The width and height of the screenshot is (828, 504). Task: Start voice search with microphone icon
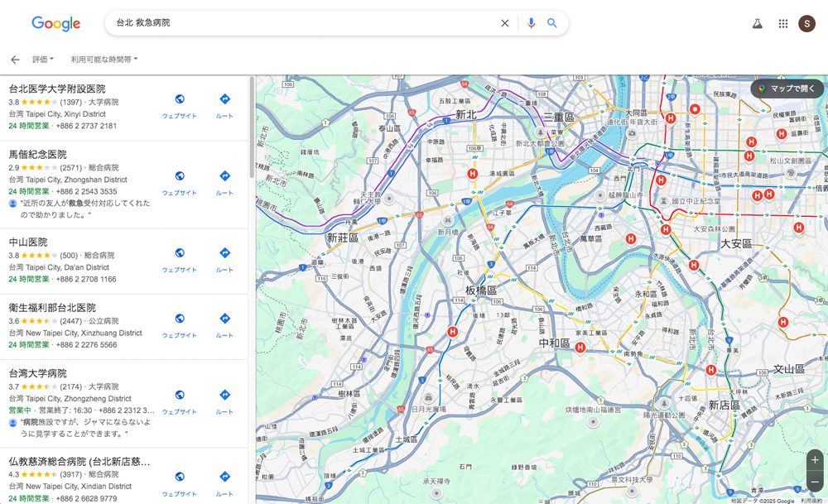(532, 23)
